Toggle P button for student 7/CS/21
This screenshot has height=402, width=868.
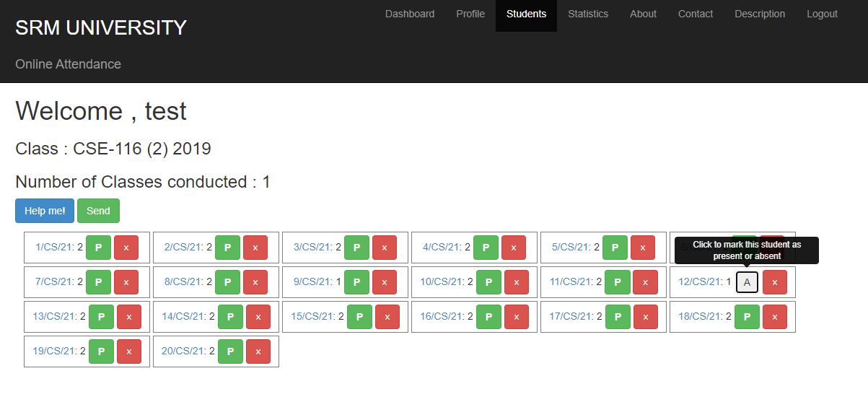click(98, 282)
